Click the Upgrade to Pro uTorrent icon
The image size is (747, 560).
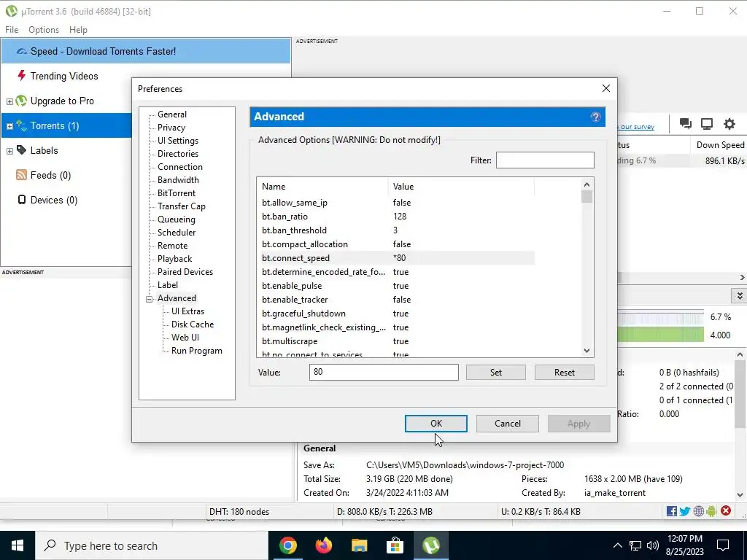pyautogui.click(x=21, y=101)
